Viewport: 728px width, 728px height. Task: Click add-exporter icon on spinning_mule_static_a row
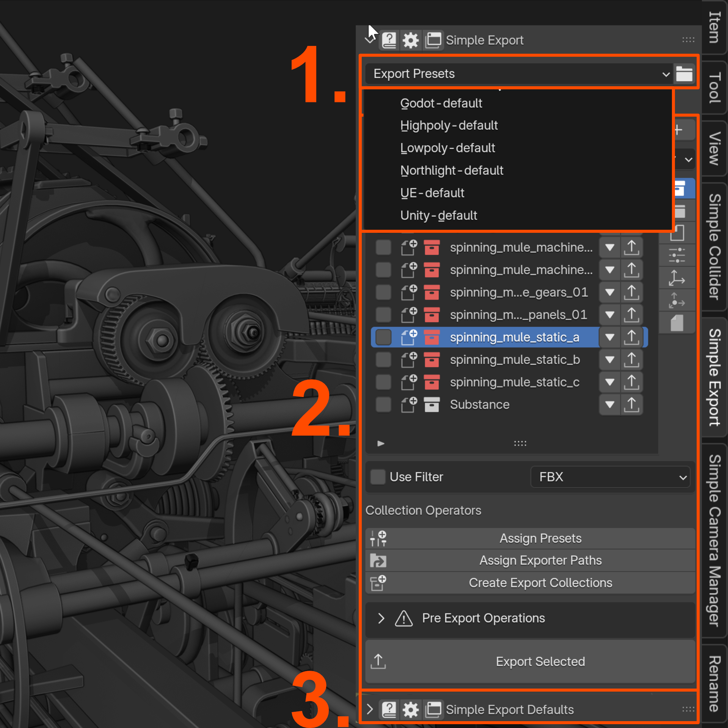click(x=409, y=337)
